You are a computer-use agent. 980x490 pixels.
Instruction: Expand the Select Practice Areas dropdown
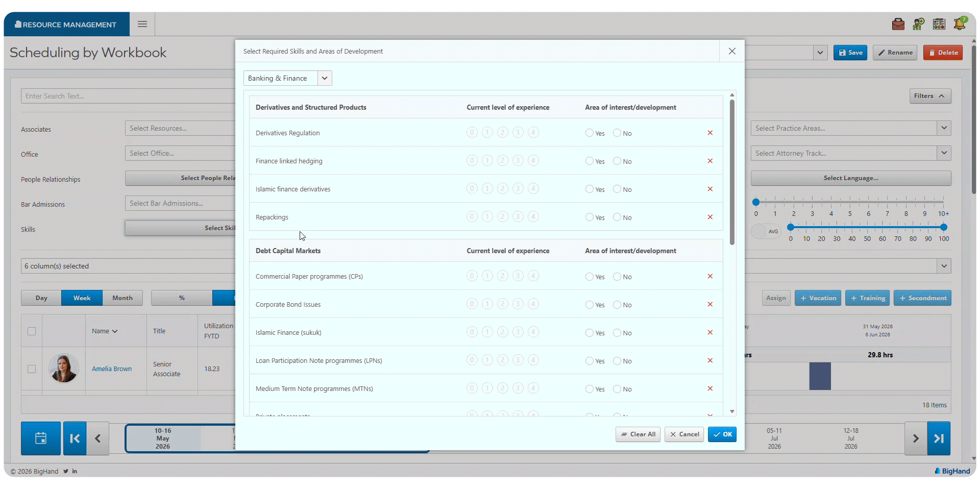944,128
